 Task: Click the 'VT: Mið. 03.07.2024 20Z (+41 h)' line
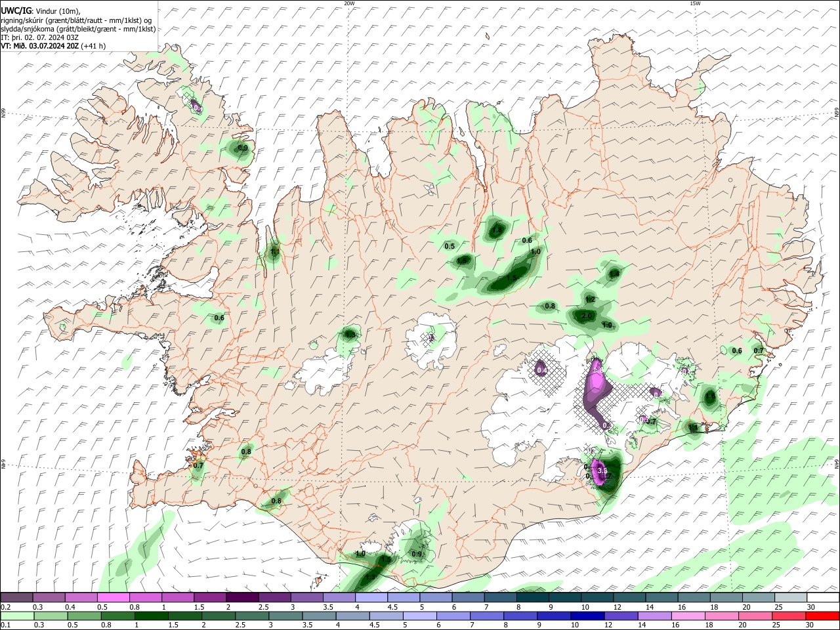click(x=53, y=46)
